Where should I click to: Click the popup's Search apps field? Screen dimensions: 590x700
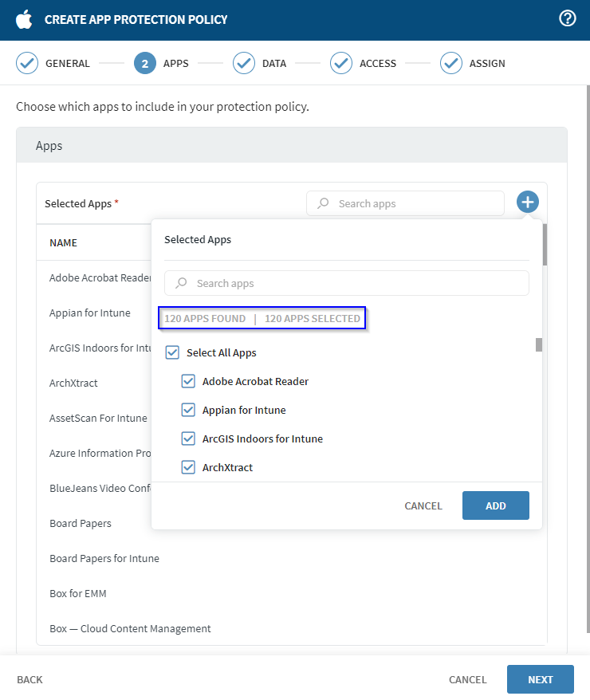(347, 283)
